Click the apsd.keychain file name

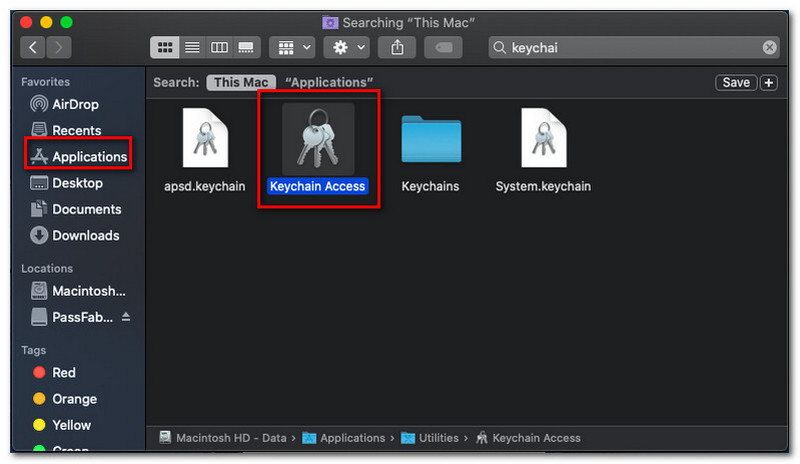click(205, 186)
